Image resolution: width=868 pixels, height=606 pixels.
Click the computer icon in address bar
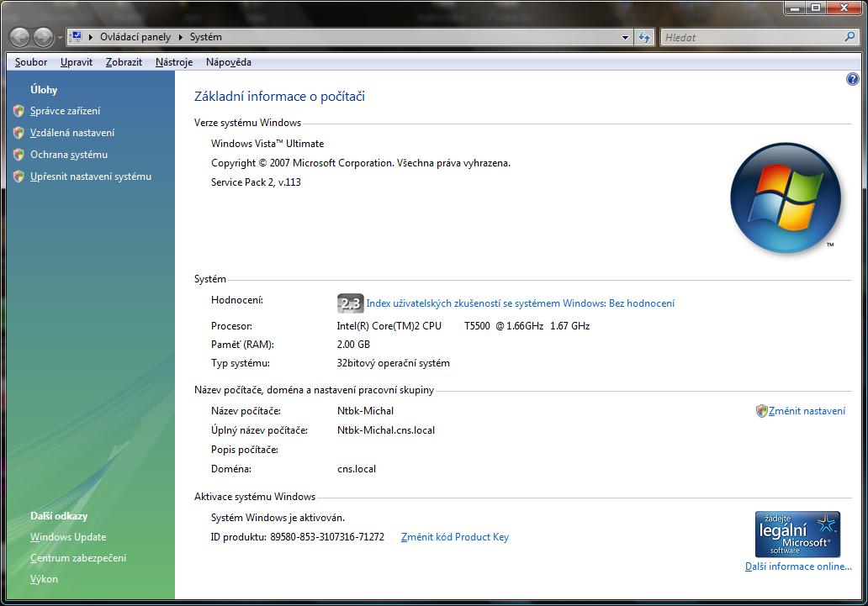coord(77,36)
